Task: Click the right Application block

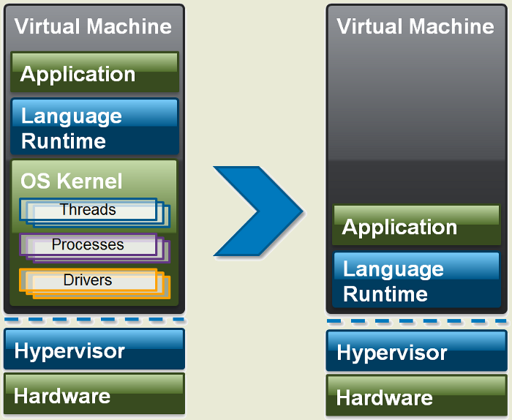Action: point(416,225)
